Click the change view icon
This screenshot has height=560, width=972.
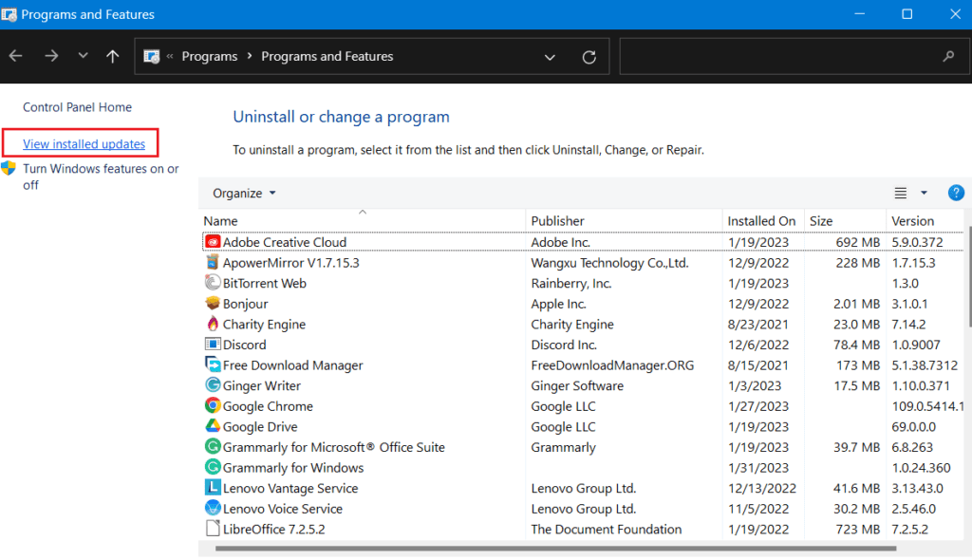(x=901, y=193)
